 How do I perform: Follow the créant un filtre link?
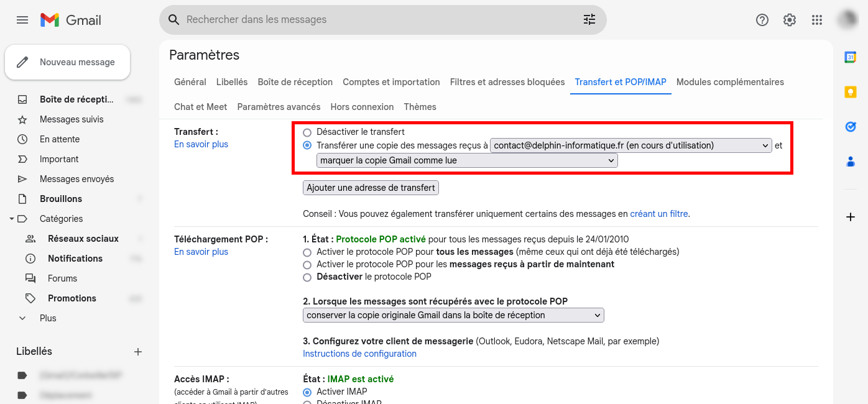pyautogui.click(x=659, y=214)
